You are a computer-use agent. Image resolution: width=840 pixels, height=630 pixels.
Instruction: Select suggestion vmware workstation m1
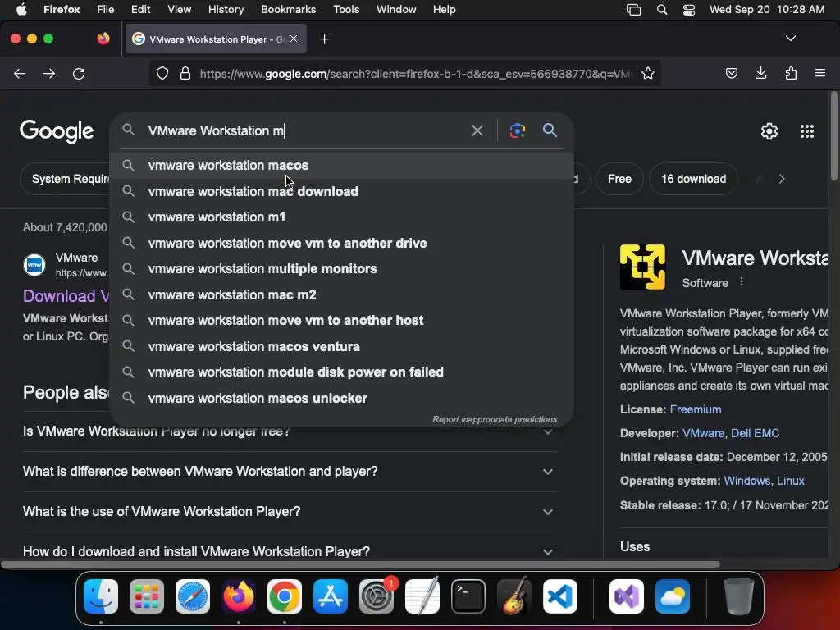pyautogui.click(x=342, y=217)
